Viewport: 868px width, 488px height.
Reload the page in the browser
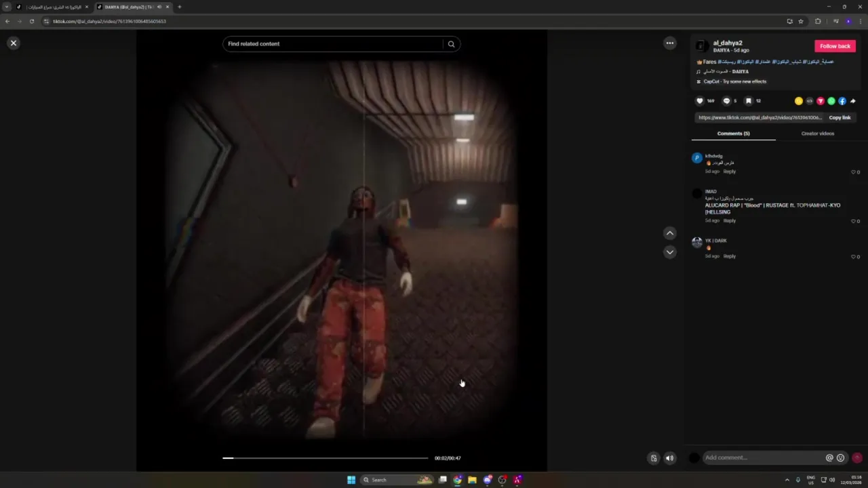click(31, 21)
